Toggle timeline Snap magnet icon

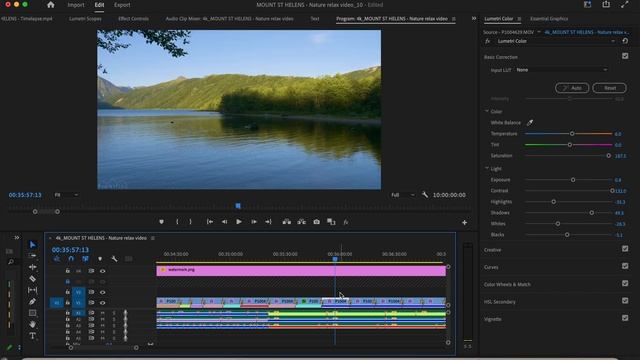tap(71, 259)
